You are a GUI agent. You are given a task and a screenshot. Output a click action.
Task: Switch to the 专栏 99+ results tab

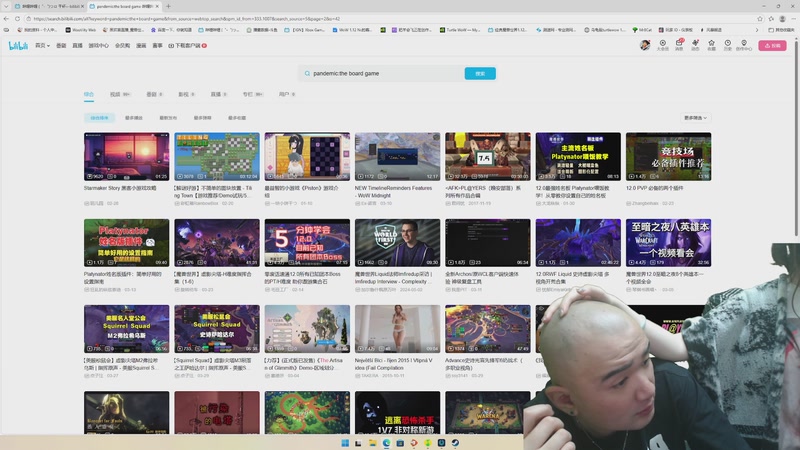click(x=253, y=94)
